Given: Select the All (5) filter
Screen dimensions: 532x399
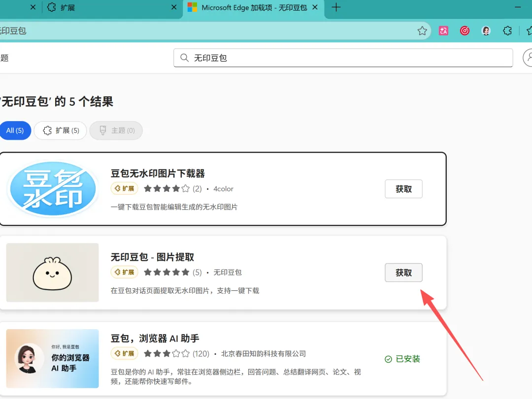Looking at the screenshot, I should coord(15,130).
